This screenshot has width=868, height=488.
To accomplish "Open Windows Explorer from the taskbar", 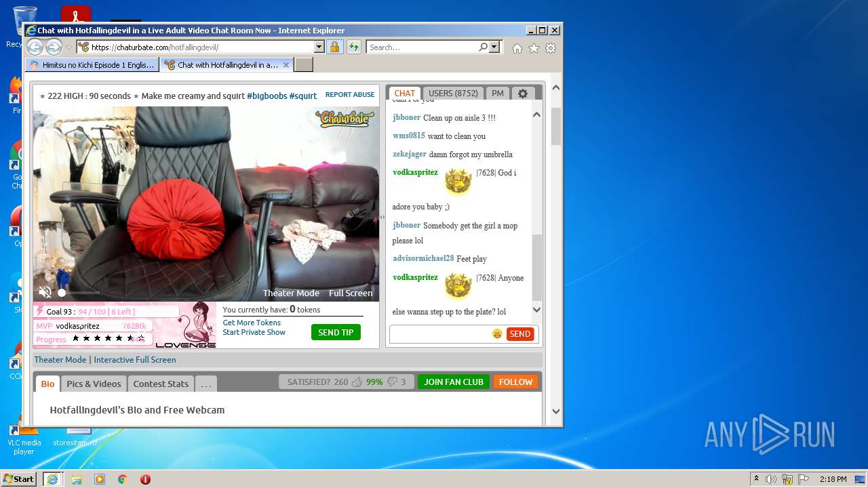I will pyautogui.click(x=77, y=479).
